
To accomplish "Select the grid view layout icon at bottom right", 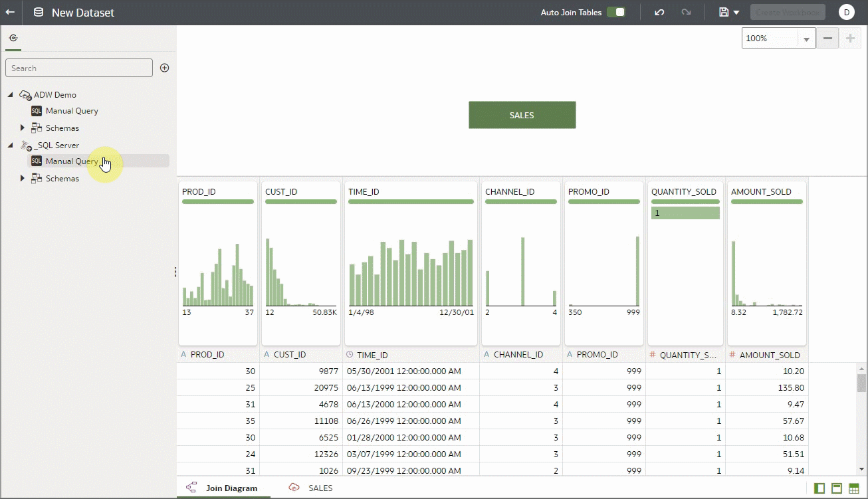I will [x=855, y=487].
